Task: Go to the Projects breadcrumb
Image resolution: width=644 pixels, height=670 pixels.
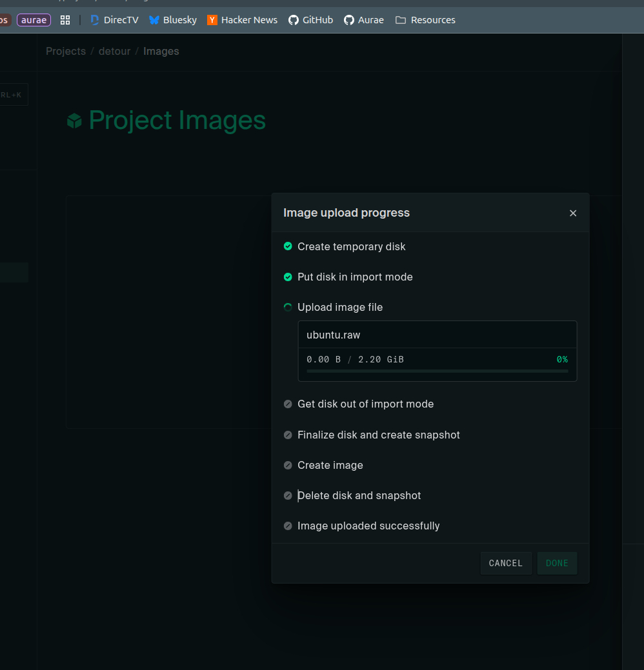Action: 66,52
